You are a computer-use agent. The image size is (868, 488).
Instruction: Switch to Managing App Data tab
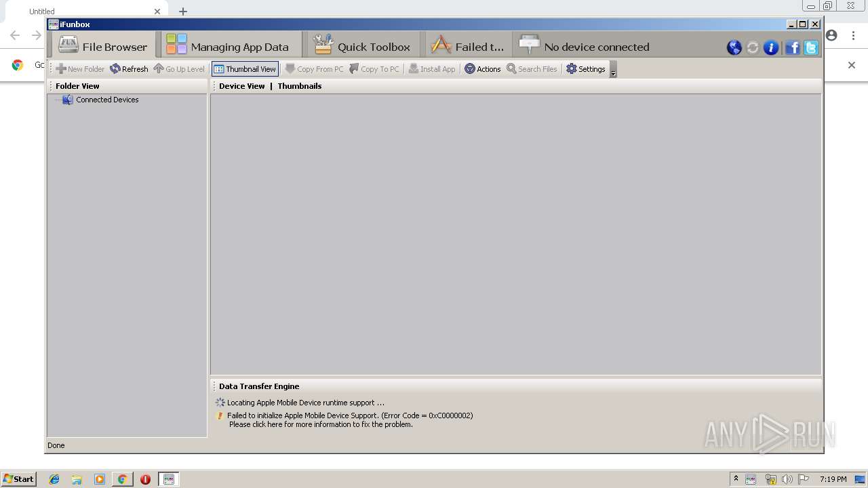coord(231,45)
